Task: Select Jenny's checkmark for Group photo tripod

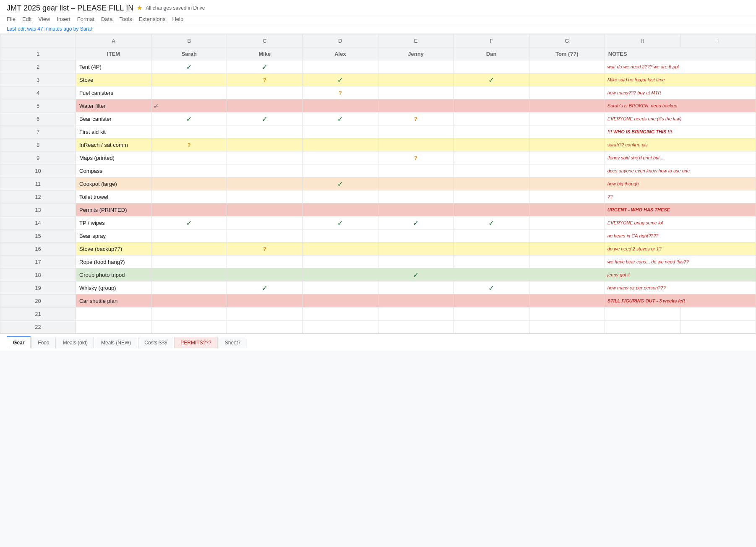Action: pos(415,275)
